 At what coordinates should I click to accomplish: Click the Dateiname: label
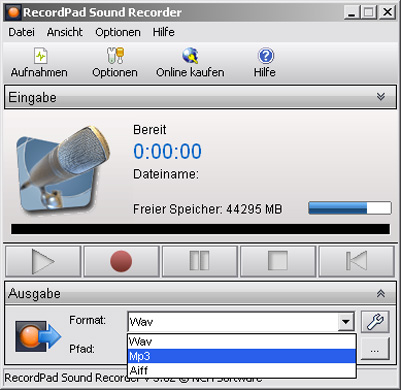point(166,174)
